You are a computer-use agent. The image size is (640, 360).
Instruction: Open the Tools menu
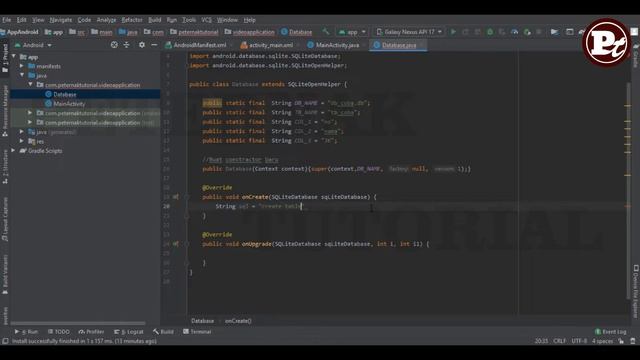189,20
